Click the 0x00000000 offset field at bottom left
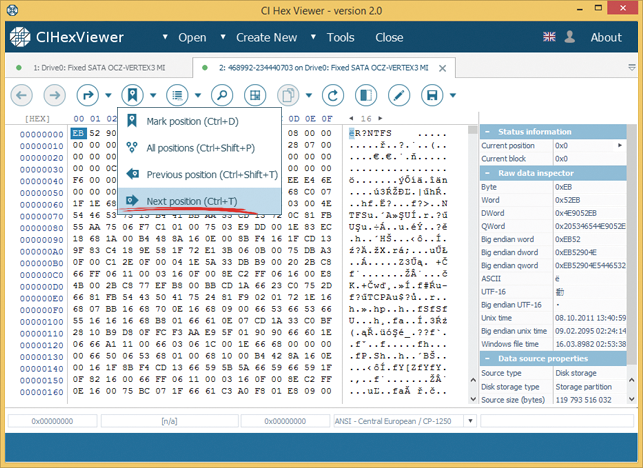This screenshot has height=468, width=643. tap(52, 421)
